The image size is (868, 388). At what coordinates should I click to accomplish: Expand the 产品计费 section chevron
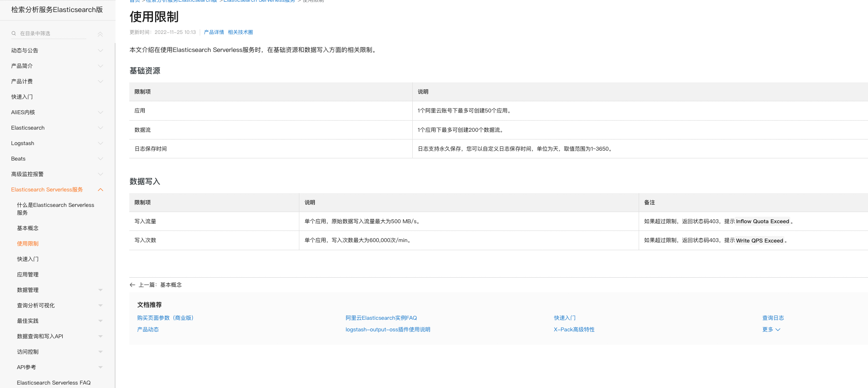point(101,82)
